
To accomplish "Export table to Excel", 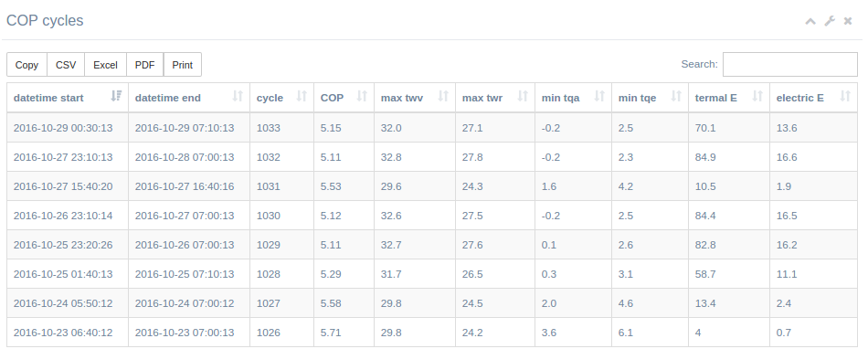I will click(105, 65).
